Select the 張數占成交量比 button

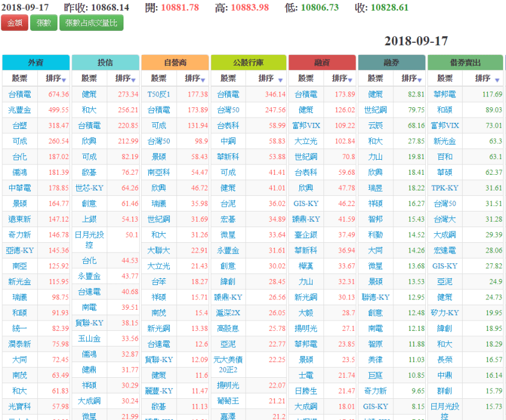91,23
